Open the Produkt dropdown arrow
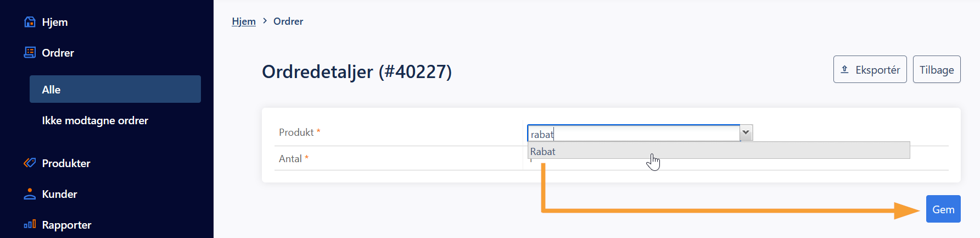Viewport: 980px width, 238px height. tap(746, 132)
